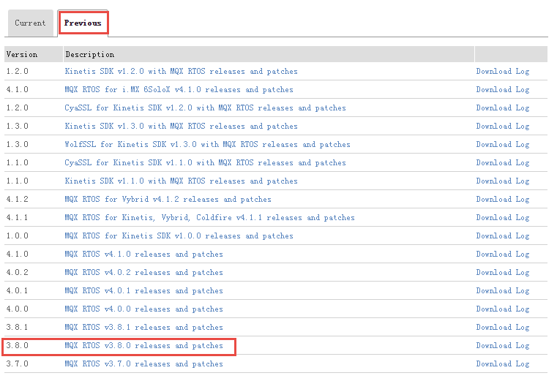Click Download Log for CyaSSL v1.1.0 row
The image size is (557, 392).
point(503,163)
